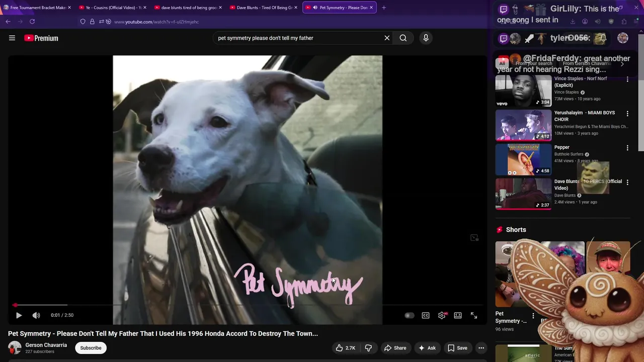Open options menu for Norf Norf video
Viewport: 644px width, 362px height.
[627, 79]
